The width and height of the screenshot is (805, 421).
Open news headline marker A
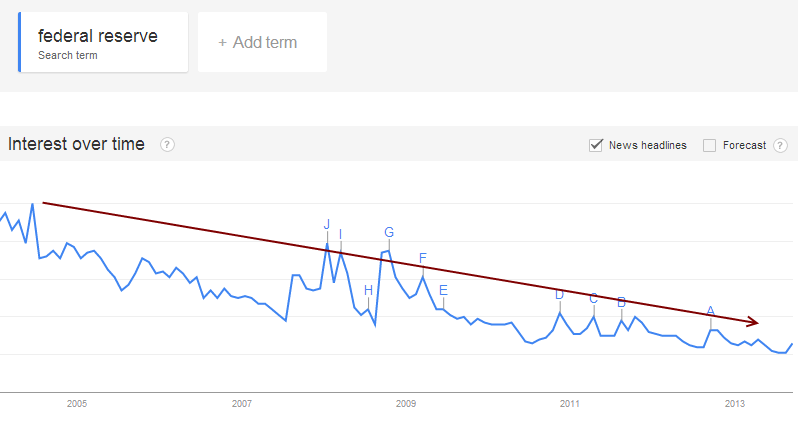click(711, 311)
